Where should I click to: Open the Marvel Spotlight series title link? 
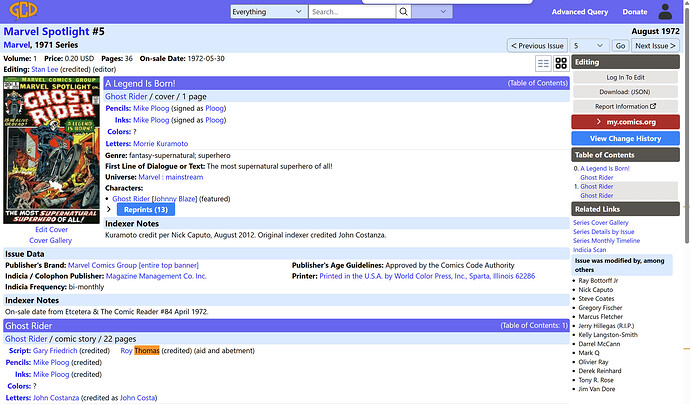tap(47, 32)
